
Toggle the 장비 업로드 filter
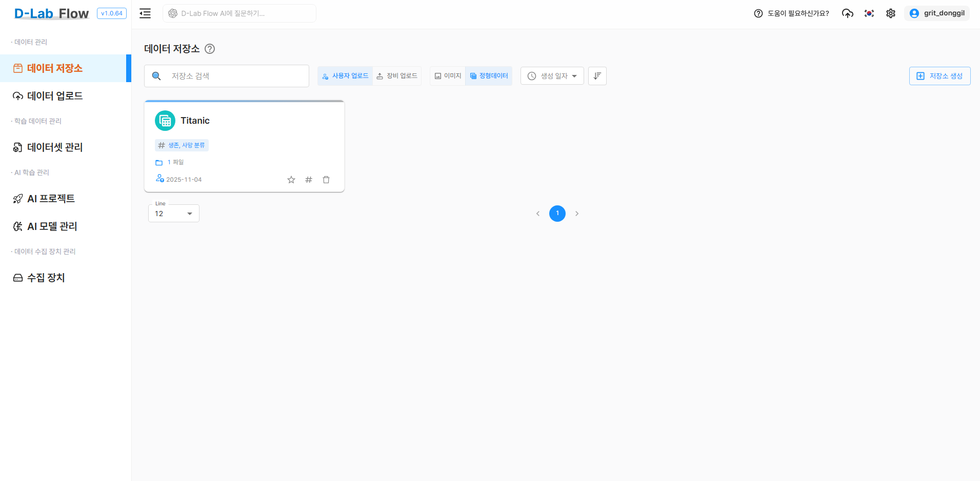[397, 76]
